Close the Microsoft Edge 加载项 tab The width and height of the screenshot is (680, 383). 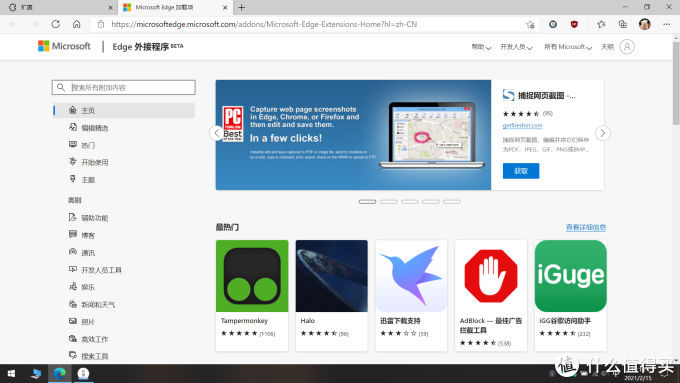(x=225, y=7)
